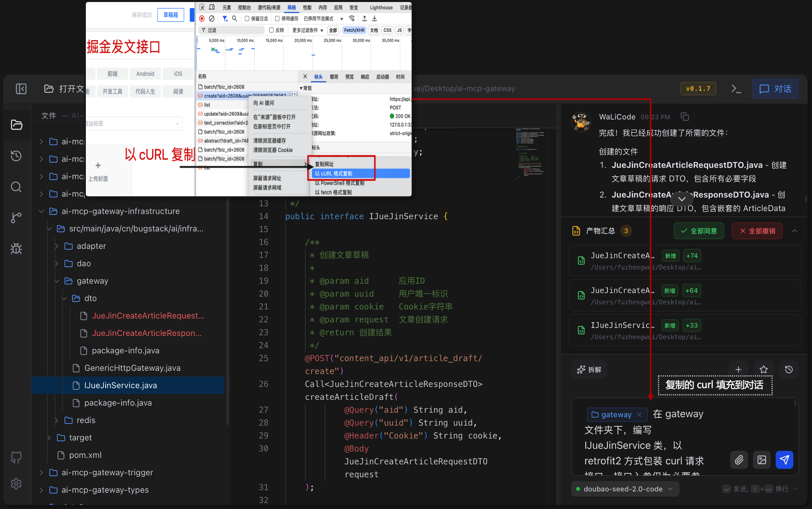The width and height of the screenshot is (812, 509).
Task: Click the insert image icon in chat
Action: [761, 460]
